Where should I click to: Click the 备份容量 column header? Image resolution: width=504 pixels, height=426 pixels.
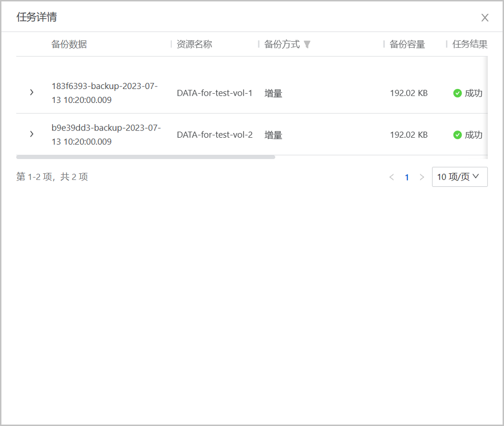(407, 44)
